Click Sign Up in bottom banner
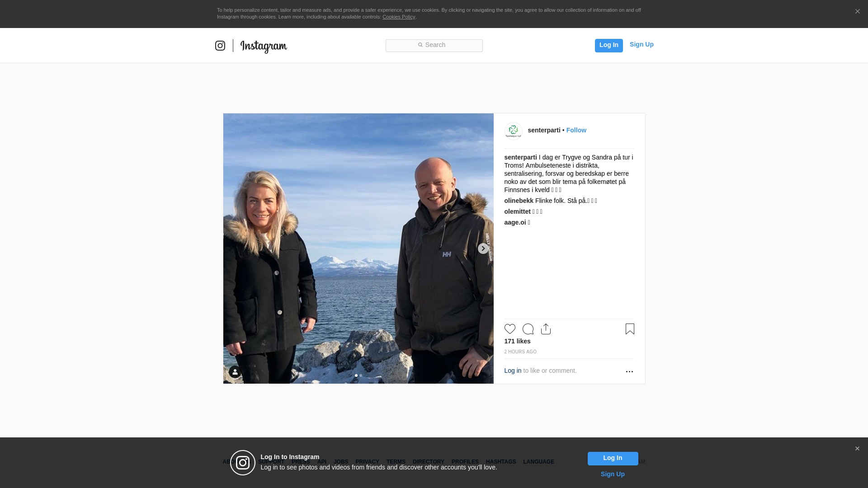The image size is (868, 488). [612, 474]
